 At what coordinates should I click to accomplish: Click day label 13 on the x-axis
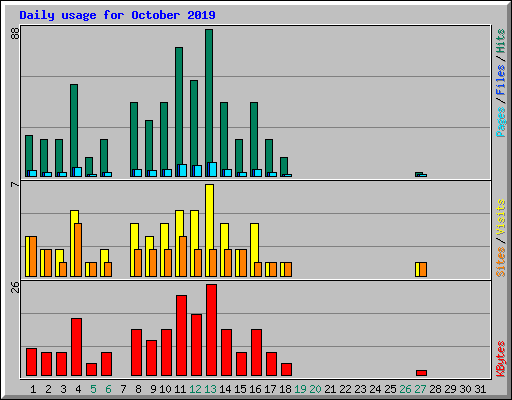210,389
